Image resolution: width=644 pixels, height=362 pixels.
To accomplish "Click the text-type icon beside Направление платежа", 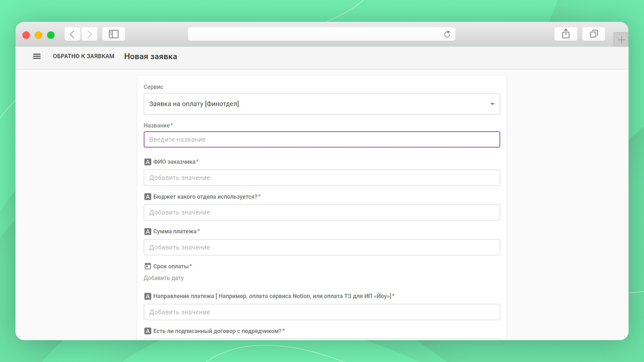I will tap(147, 296).
